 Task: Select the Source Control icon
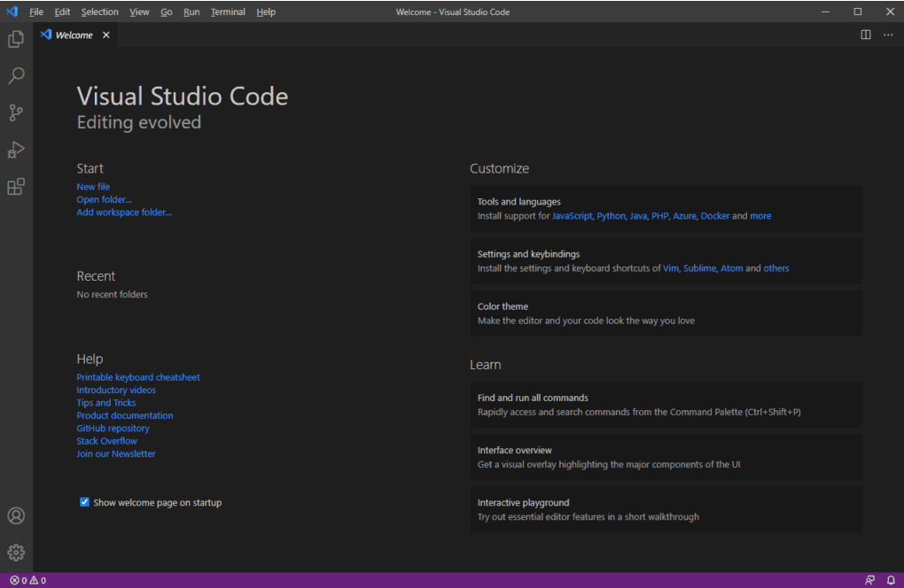[x=15, y=112]
